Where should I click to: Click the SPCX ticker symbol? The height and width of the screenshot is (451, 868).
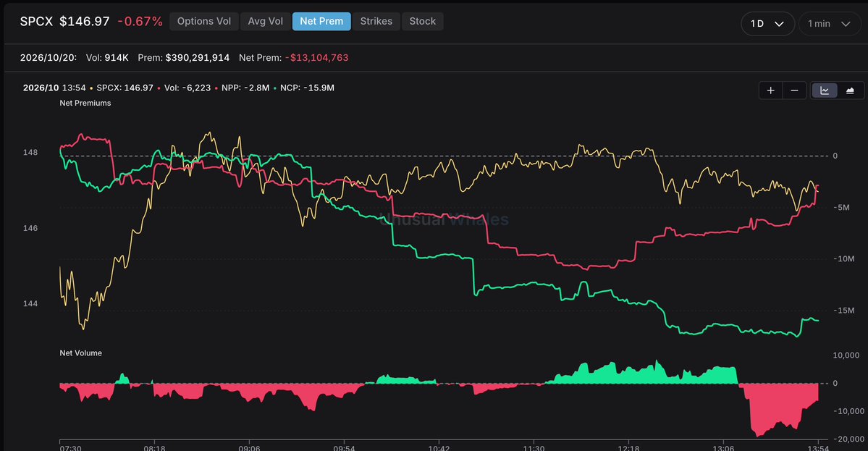pos(36,22)
